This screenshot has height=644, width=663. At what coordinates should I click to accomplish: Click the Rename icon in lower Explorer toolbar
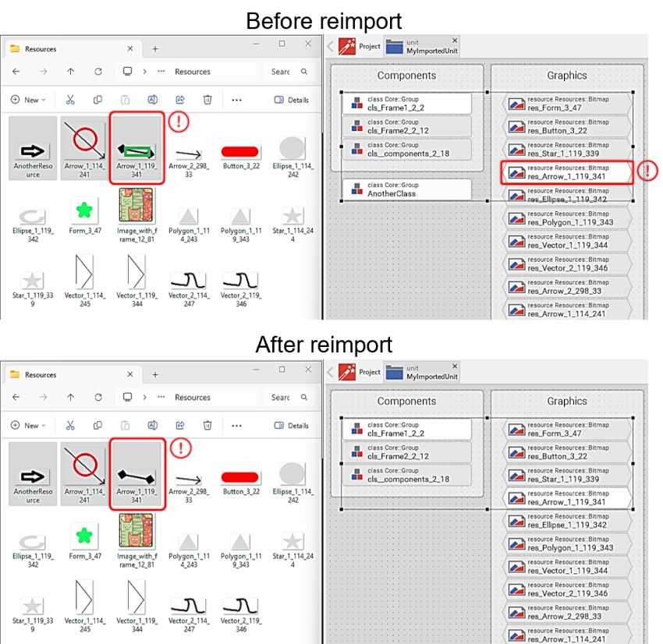point(153,426)
